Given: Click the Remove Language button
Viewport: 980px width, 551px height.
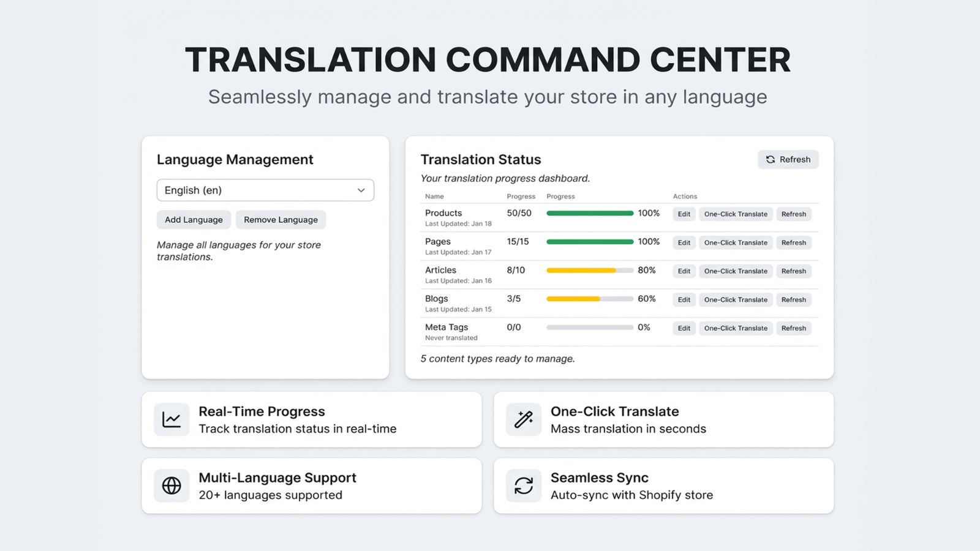Looking at the screenshot, I should (x=281, y=220).
